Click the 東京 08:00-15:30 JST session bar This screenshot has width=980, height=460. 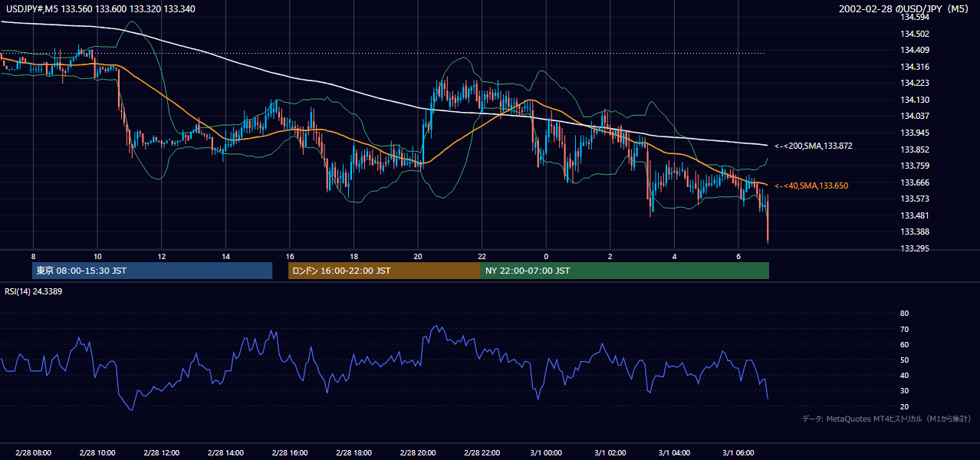coord(153,271)
